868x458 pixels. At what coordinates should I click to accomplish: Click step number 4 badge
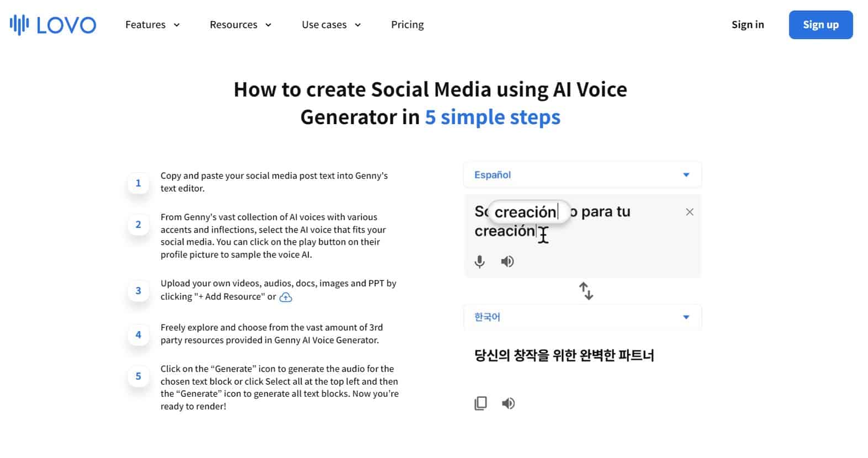139,335
